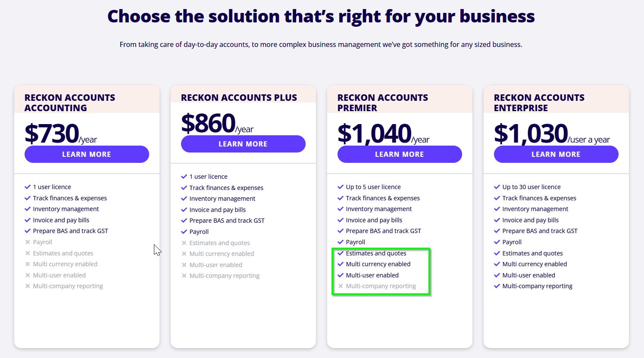Click Learn More under Reckon Accounts Plus

coord(243,144)
